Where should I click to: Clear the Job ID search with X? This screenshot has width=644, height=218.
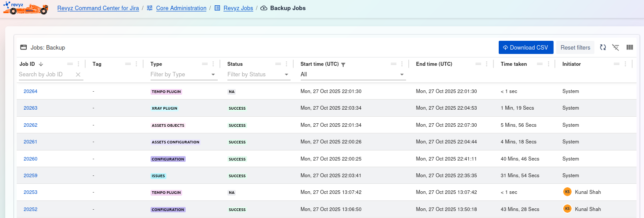coord(78,75)
